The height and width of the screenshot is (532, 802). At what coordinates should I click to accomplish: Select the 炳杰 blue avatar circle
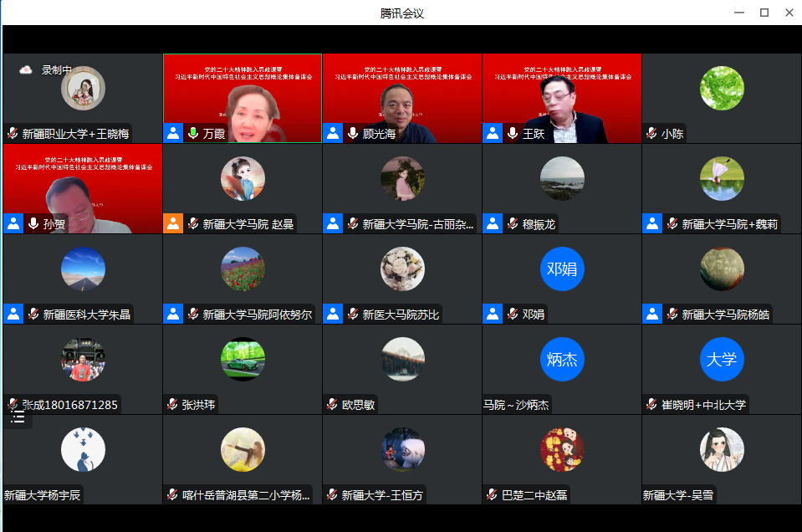pos(562,360)
